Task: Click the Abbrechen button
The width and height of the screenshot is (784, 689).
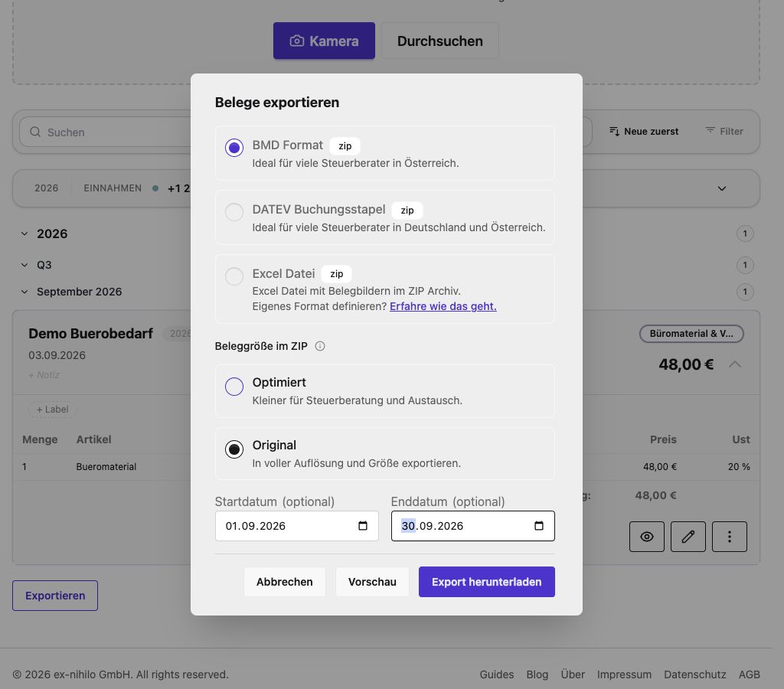Action: coord(285,582)
